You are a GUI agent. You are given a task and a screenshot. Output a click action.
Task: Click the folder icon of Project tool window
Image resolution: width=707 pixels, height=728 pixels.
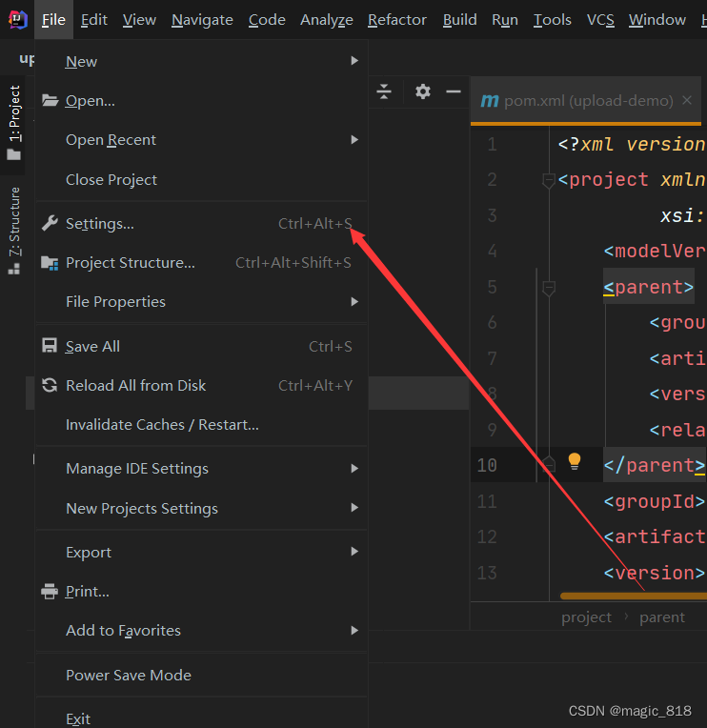pyautogui.click(x=14, y=154)
